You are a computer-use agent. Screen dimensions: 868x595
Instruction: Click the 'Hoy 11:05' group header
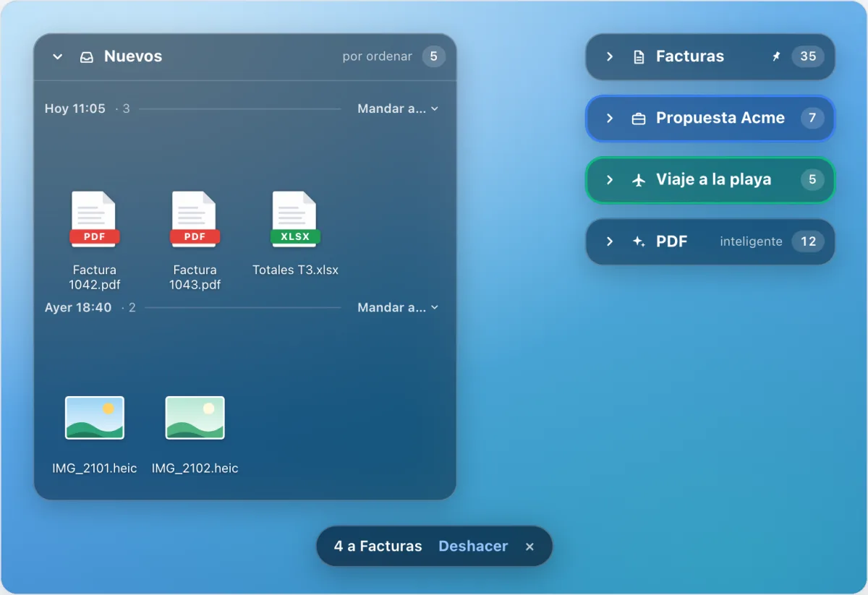tap(75, 108)
